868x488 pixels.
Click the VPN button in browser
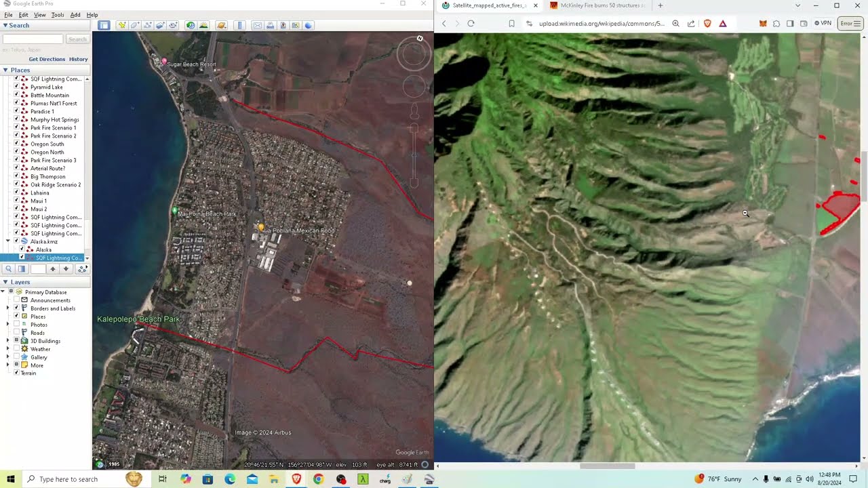[823, 23]
